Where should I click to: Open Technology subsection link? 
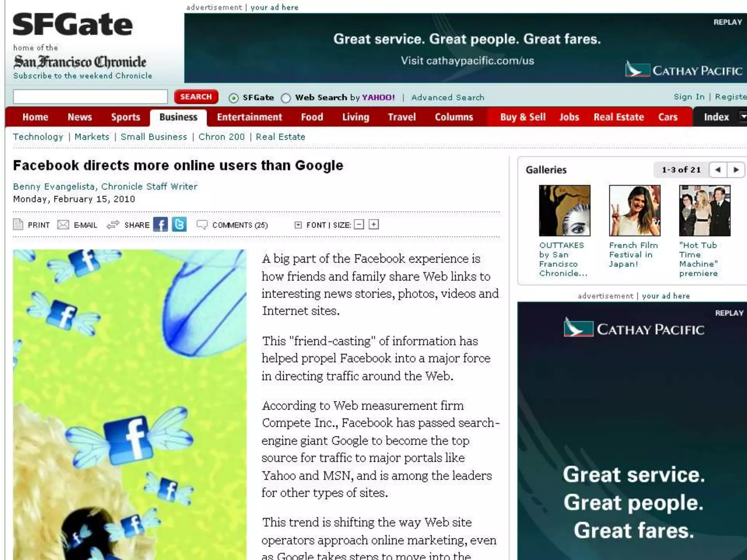[38, 137]
